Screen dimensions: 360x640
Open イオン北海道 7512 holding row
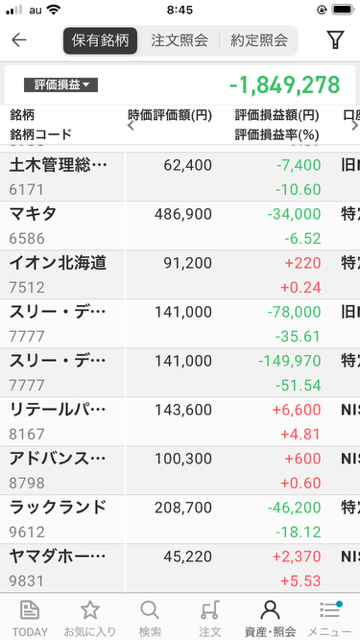tap(180, 275)
